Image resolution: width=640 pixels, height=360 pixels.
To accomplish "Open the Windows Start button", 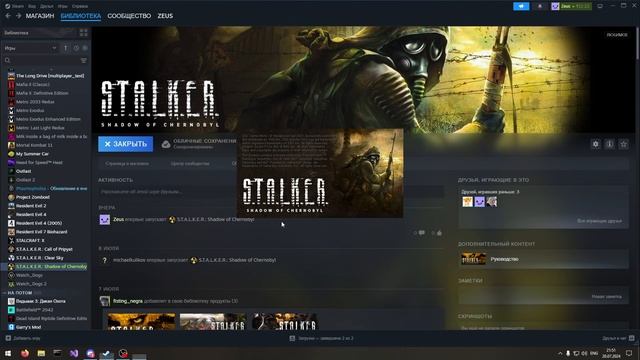I will pyautogui.click(x=8, y=353).
